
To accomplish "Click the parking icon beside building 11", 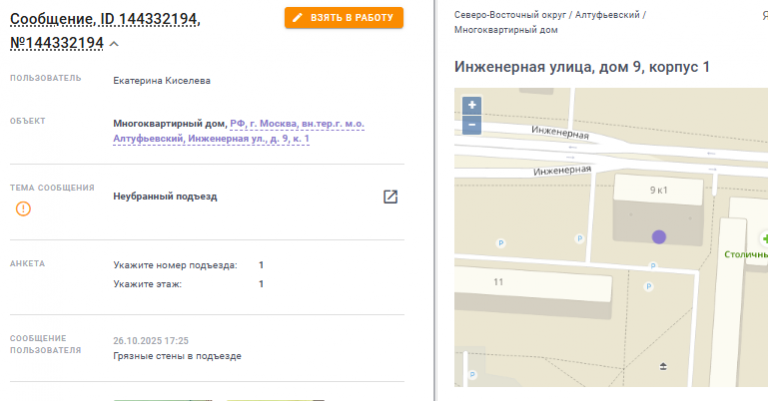I will pos(648,286).
